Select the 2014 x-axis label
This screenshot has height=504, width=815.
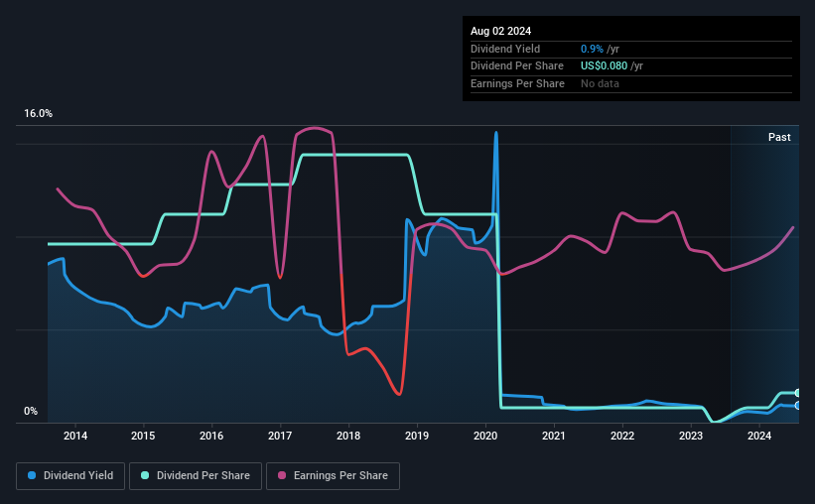[x=75, y=436]
